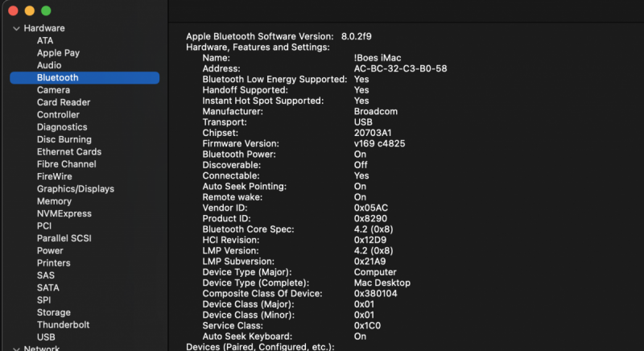This screenshot has height=351, width=644.
Task: Choose SAS in the hardware list
Action: tap(46, 275)
